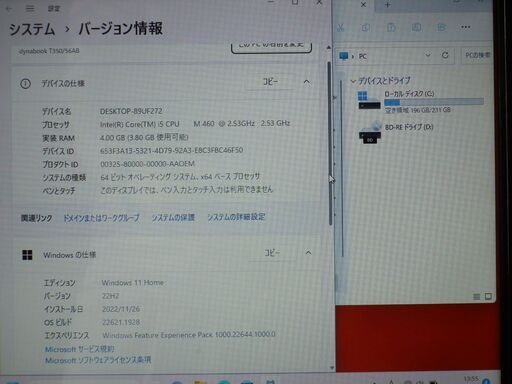Collapse the デバイスの仕様 section
Image resolution: width=512 pixels, height=384 pixels.
[x=307, y=82]
